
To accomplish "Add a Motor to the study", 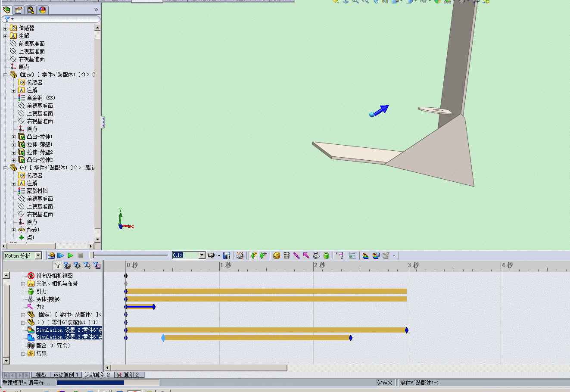I will click(277, 255).
